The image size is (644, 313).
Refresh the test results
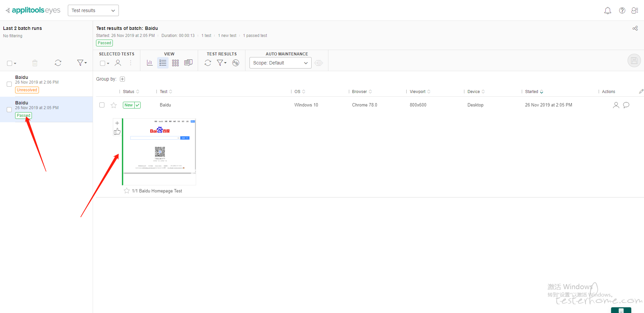[208, 63]
